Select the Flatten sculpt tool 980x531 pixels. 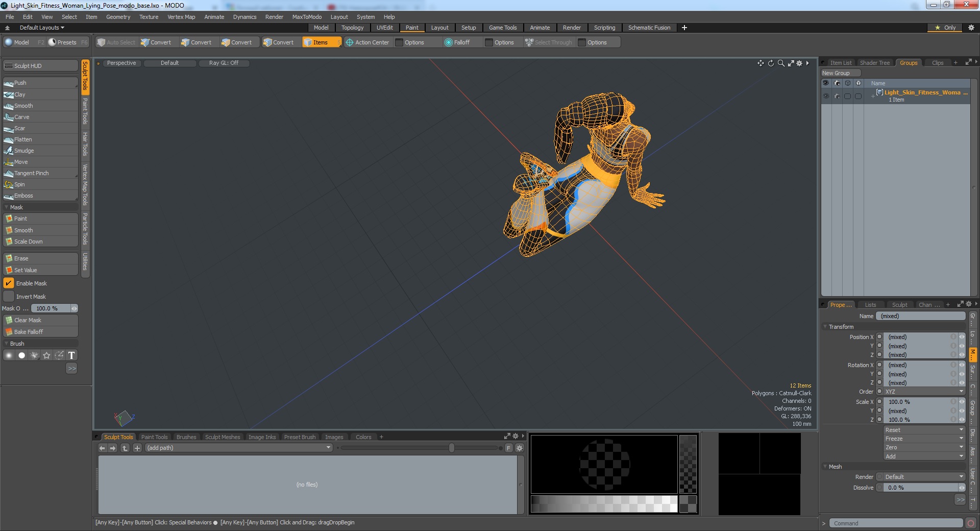point(40,139)
